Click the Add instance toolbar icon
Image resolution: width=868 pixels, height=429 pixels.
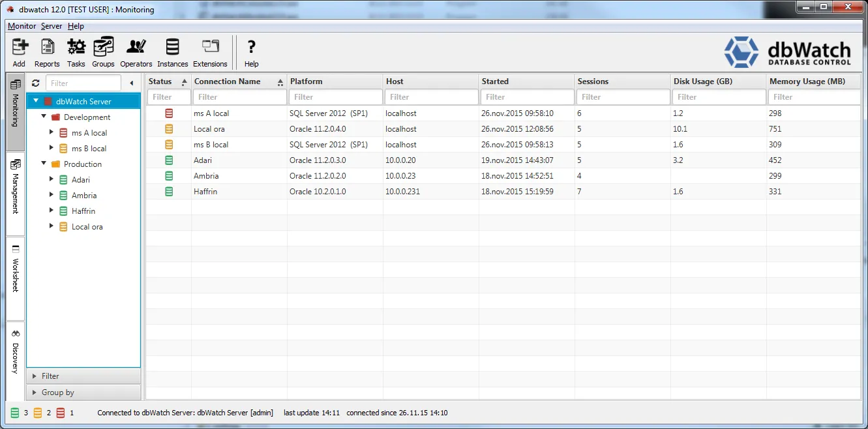coord(20,47)
